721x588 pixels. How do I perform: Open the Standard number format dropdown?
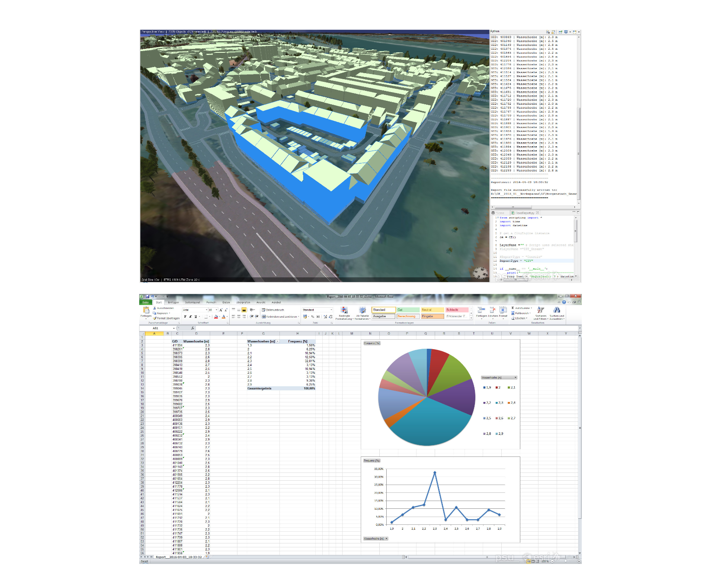[x=331, y=310]
